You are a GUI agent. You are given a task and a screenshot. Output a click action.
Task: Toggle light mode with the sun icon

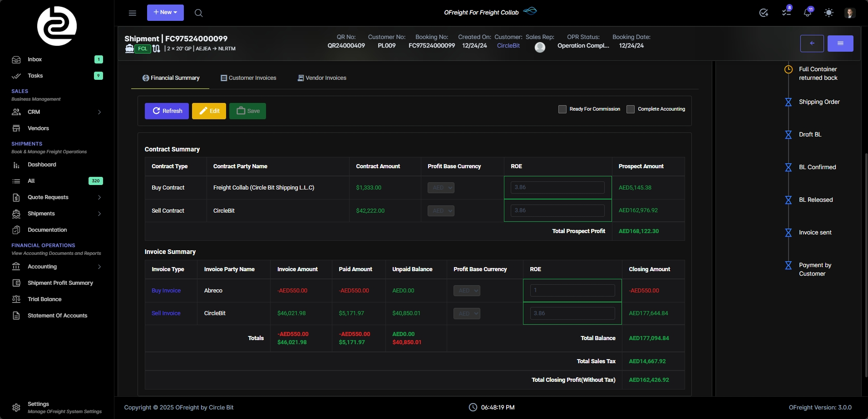click(829, 12)
